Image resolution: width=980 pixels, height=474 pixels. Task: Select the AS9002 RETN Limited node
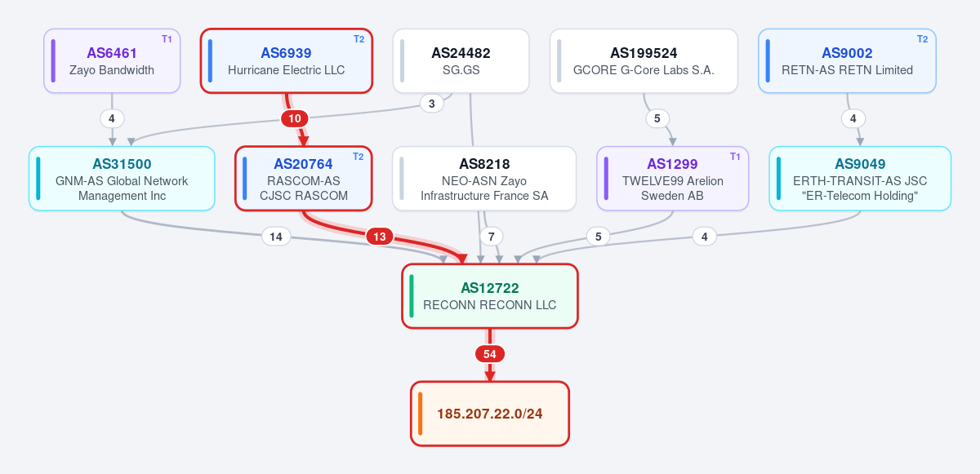click(847, 61)
